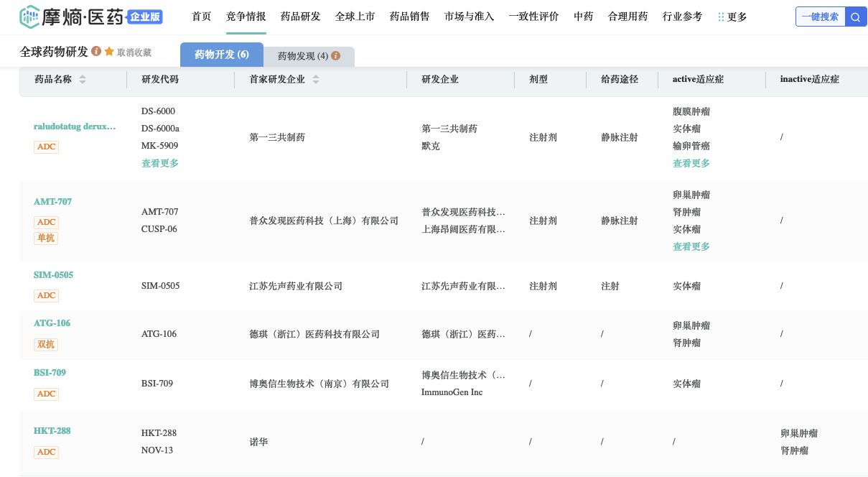The width and height of the screenshot is (868, 477).
Task: Open 药品研发 menu
Action: coord(300,17)
